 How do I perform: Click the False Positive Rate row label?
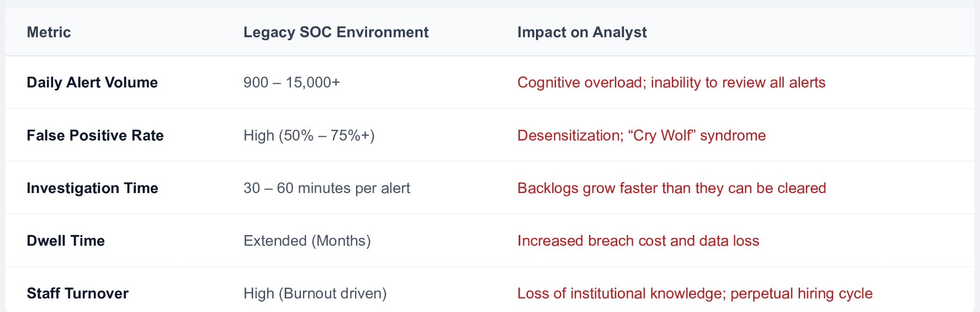click(x=95, y=135)
